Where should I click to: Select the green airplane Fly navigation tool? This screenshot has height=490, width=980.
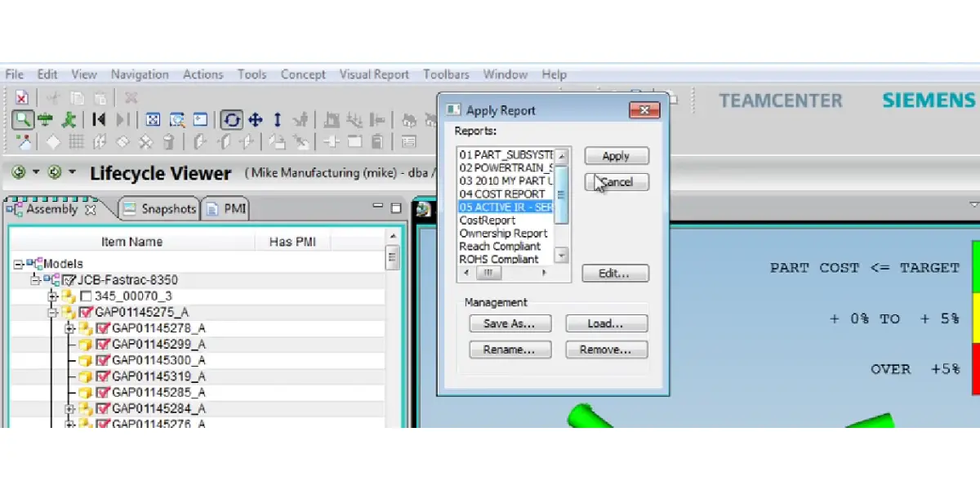point(46,119)
